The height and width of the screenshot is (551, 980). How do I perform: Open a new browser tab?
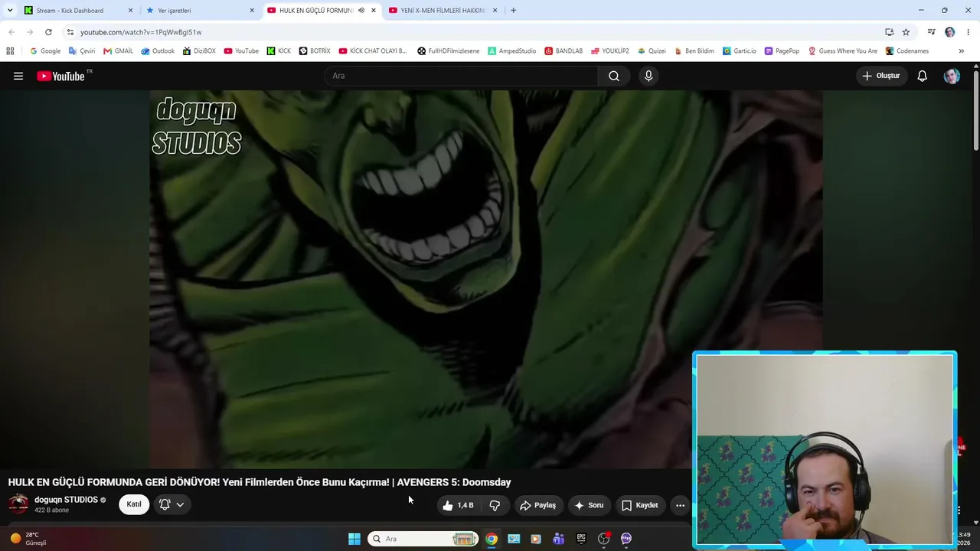(513, 11)
